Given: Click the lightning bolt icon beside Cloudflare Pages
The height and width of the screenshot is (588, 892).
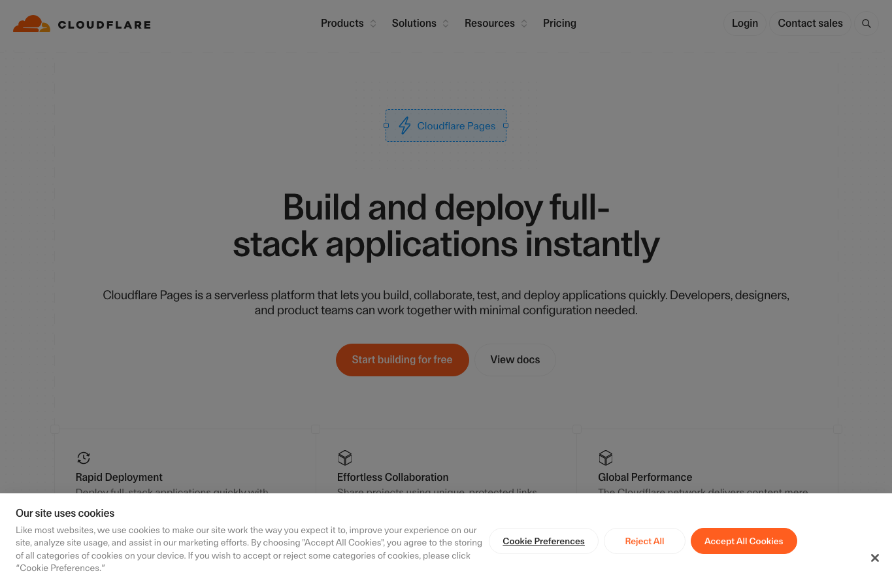Looking at the screenshot, I should click(405, 125).
